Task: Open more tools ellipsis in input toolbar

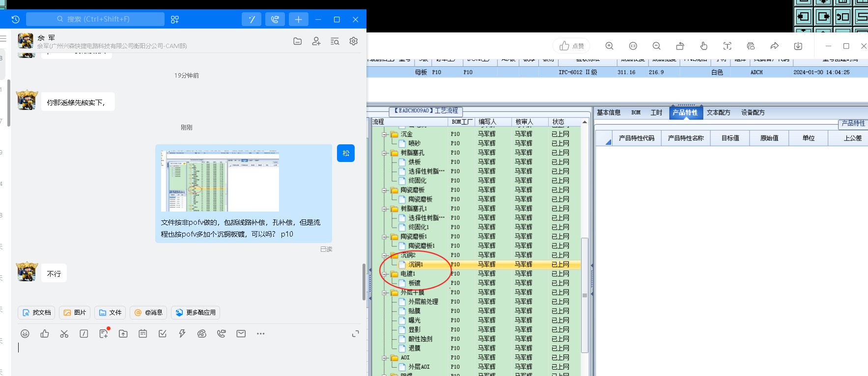Action: 261,334
